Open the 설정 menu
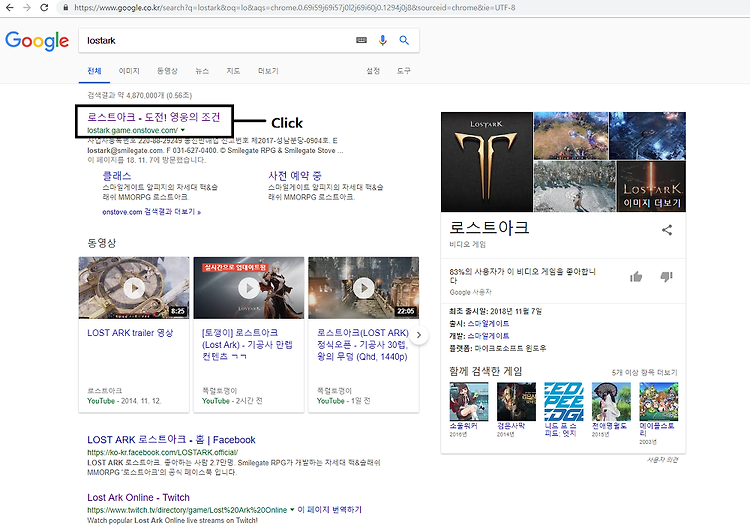The image size is (750, 531). click(x=373, y=71)
